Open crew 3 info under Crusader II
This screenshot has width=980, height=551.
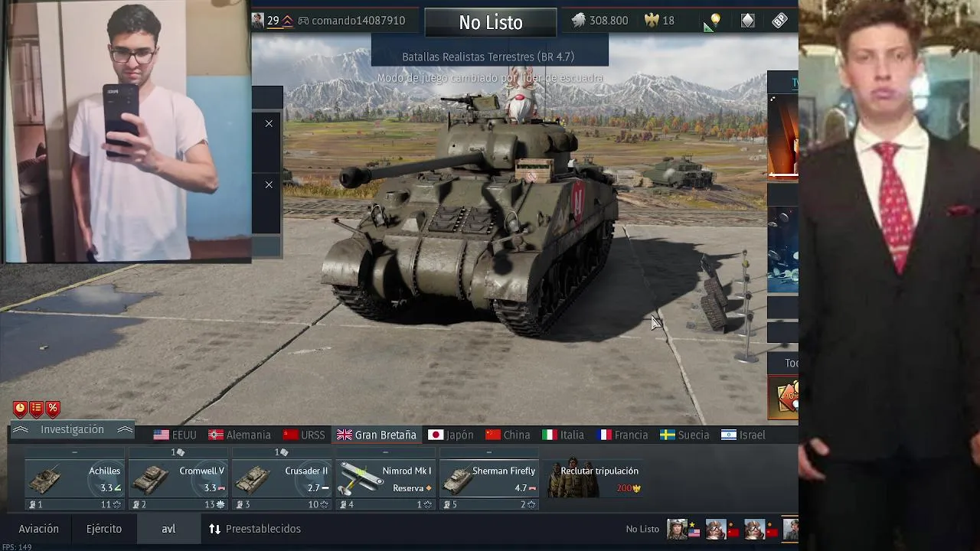pos(243,504)
